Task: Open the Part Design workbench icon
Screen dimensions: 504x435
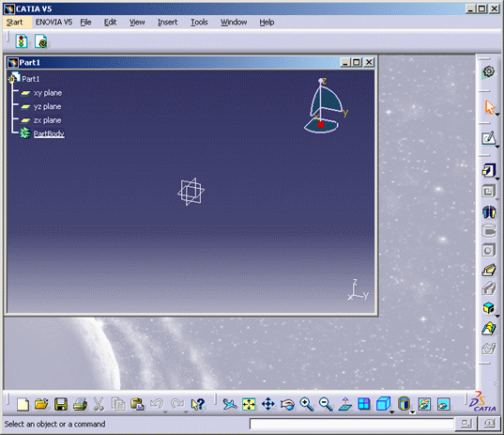Action: point(488,71)
